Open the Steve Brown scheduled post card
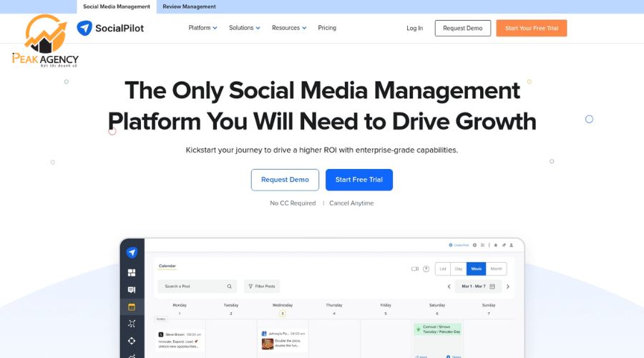644x358 pixels. 180,340
